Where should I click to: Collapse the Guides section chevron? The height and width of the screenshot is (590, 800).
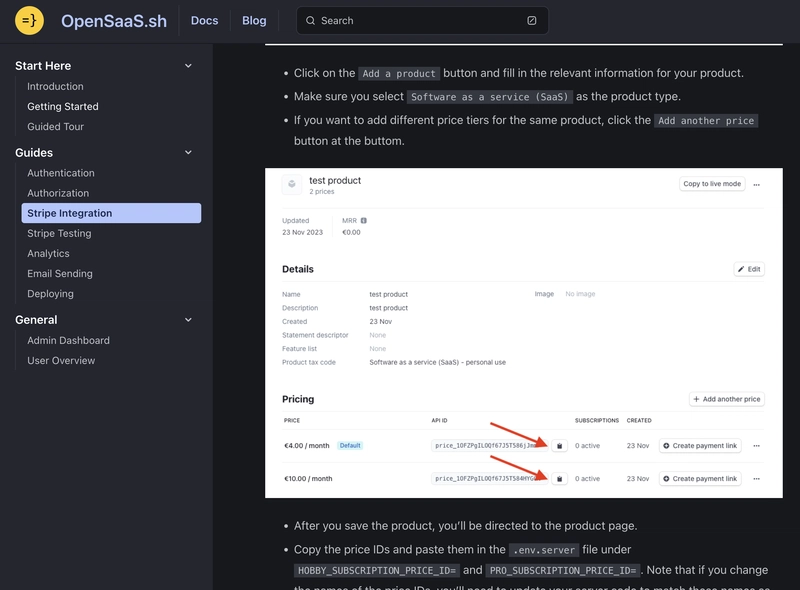188,153
